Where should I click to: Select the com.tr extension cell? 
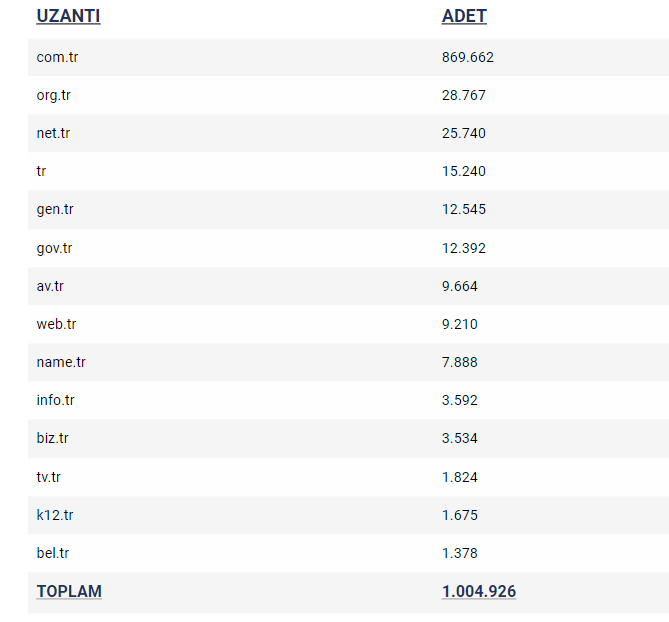(57, 57)
